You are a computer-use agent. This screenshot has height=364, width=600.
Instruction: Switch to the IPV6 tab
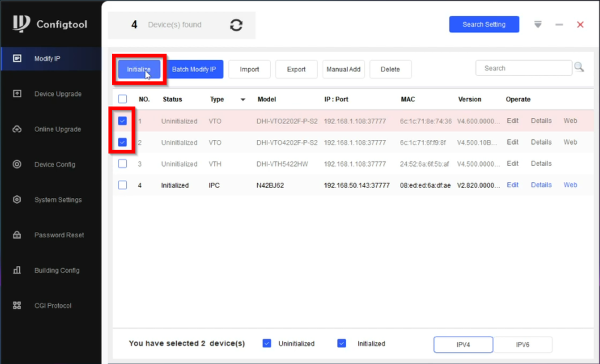click(523, 344)
